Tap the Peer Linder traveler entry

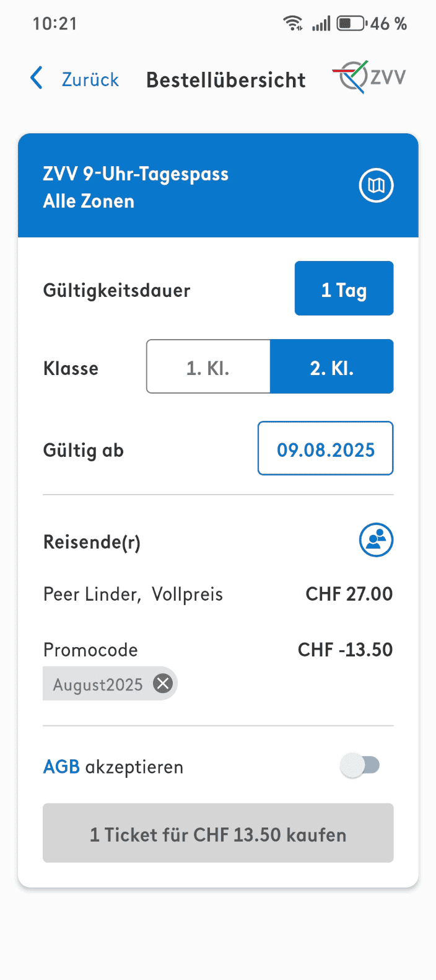(133, 594)
